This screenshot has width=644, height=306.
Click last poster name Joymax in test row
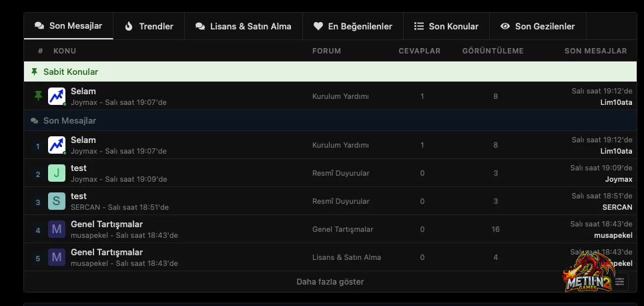(619, 179)
